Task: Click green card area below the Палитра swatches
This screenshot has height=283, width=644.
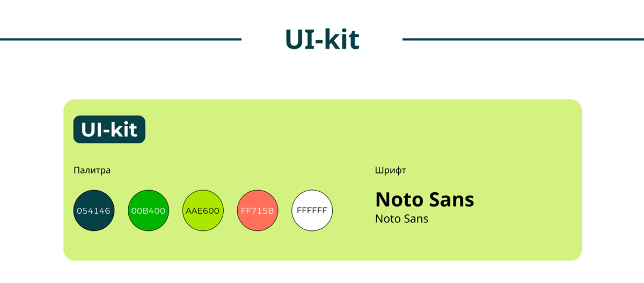Action: [204, 246]
